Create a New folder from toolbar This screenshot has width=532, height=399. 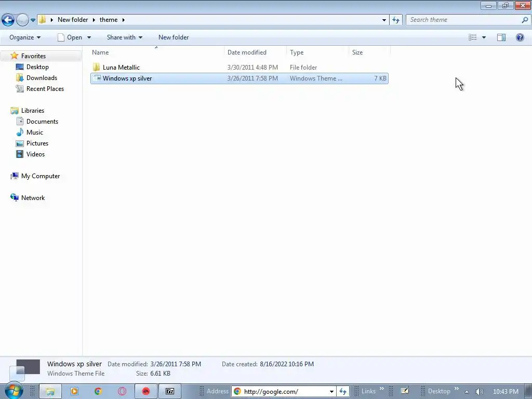pyautogui.click(x=174, y=37)
